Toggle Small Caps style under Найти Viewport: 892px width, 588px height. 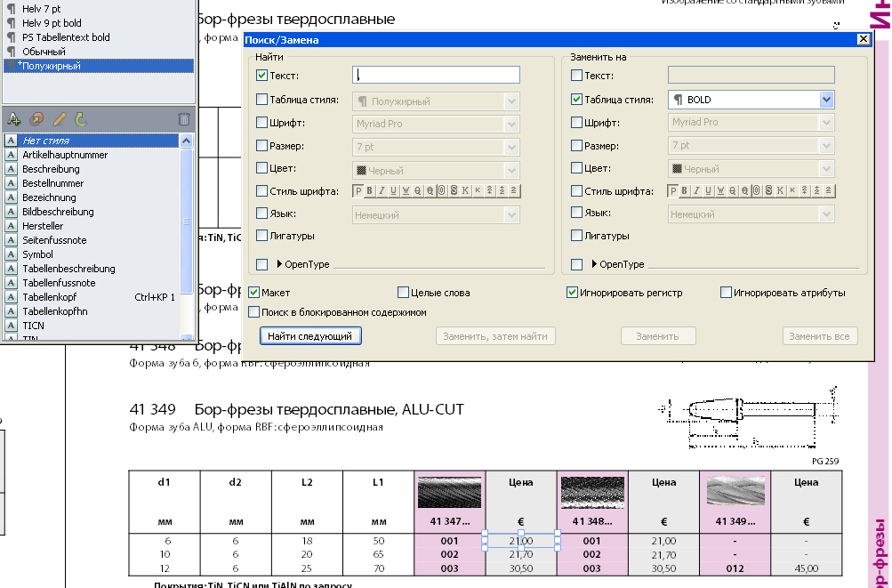[x=478, y=191]
